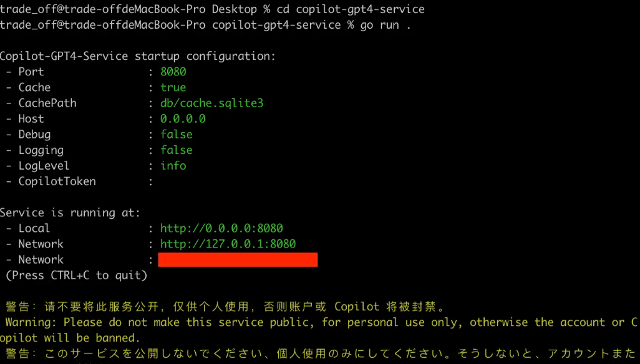Click the 'Service is running at:' heading
Viewport: 640px width, 364px height.
(x=70, y=213)
